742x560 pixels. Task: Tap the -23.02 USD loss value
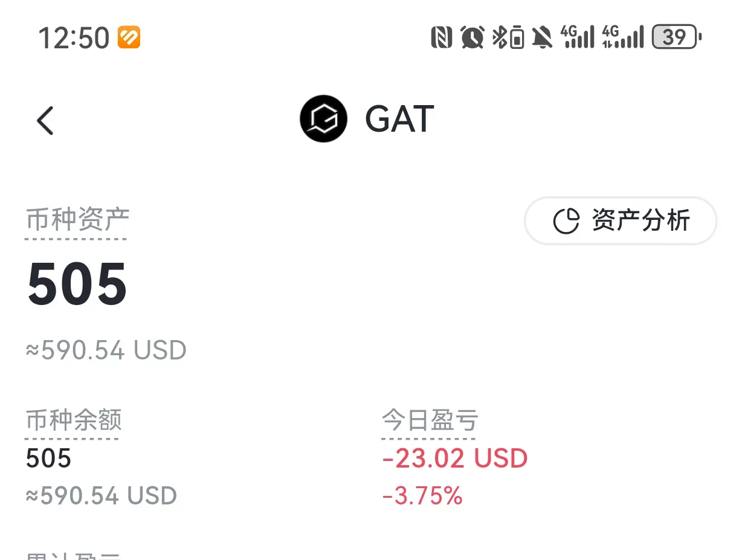pos(455,459)
